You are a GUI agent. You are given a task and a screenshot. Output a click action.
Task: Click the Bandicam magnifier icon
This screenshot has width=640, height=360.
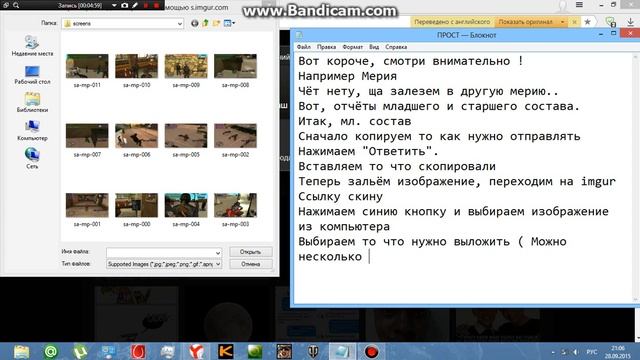point(16,5)
